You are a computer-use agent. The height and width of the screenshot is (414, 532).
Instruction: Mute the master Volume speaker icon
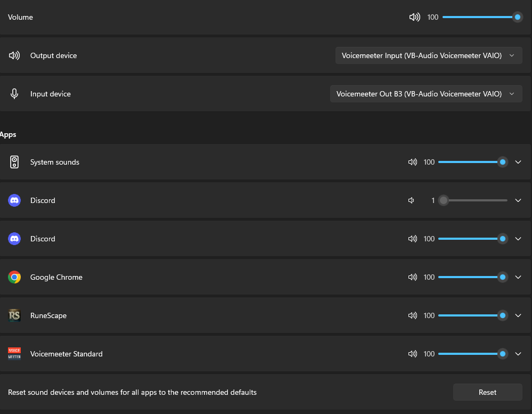pos(414,17)
